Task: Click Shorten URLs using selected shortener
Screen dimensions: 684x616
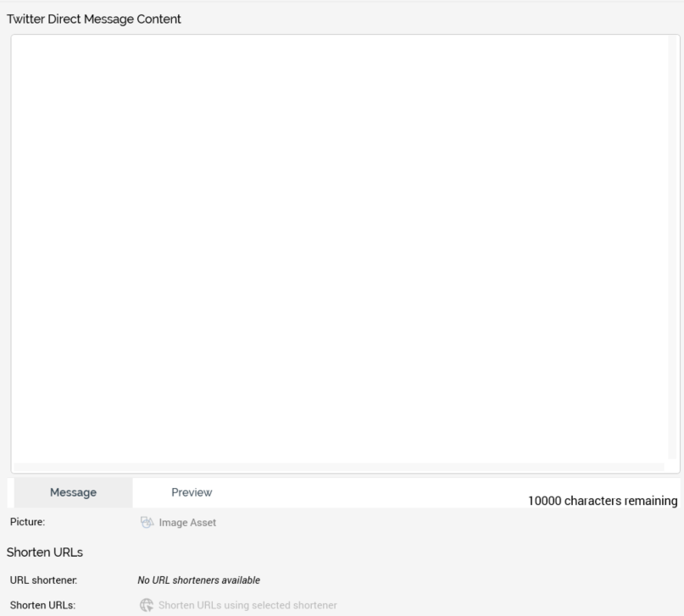Action: 247,605
